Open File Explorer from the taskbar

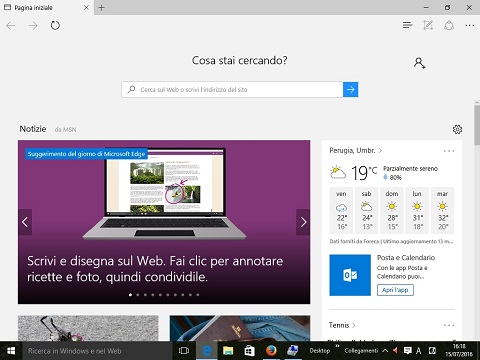pos(228,351)
